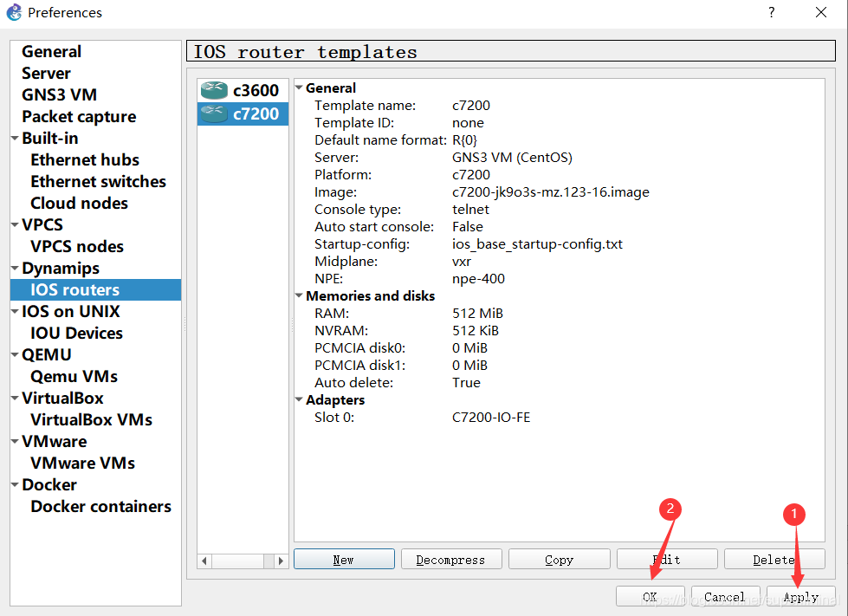Select VMware VMs in the sidebar
The image size is (848, 616).
tap(83, 463)
